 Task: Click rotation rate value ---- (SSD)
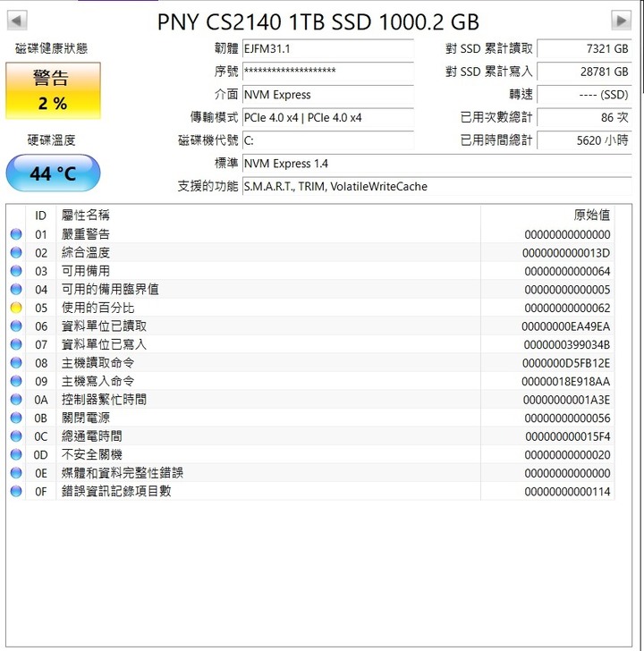tap(584, 95)
